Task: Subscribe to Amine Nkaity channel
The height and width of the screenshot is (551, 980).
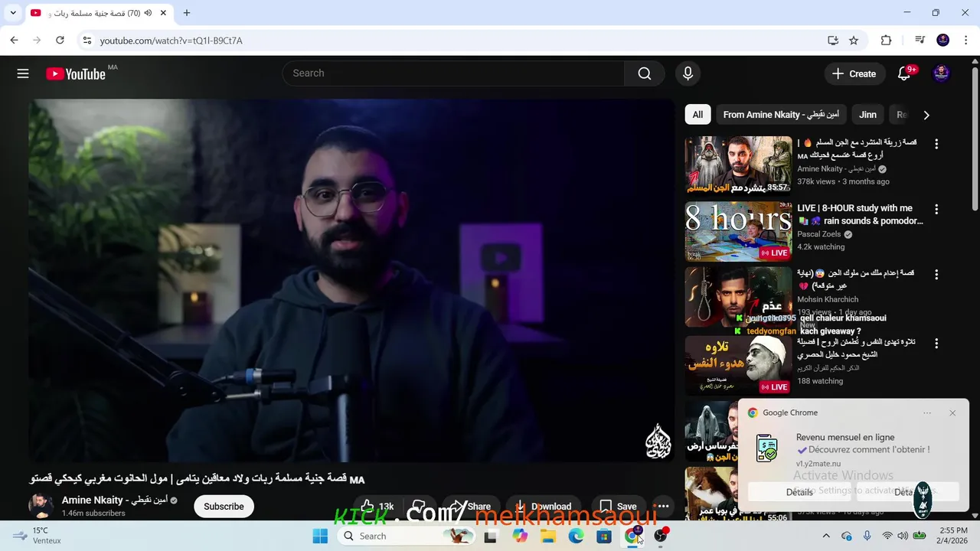Action: tap(224, 506)
